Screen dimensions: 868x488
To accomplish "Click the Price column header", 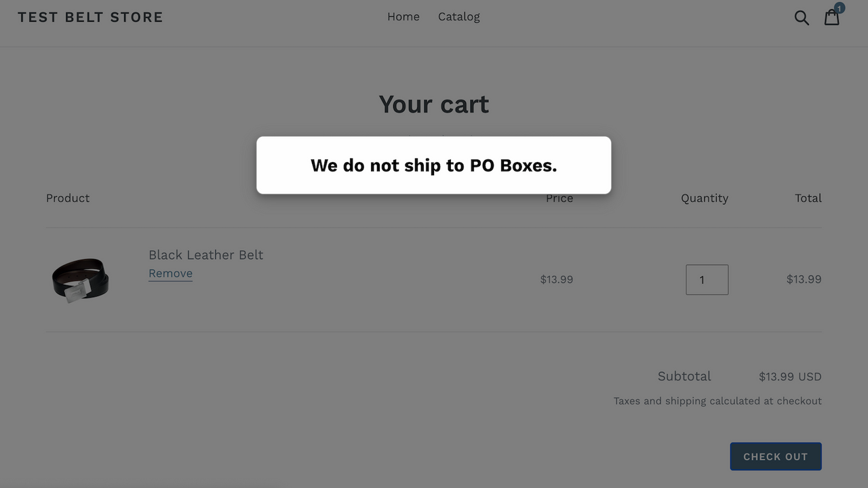I will coord(559,198).
